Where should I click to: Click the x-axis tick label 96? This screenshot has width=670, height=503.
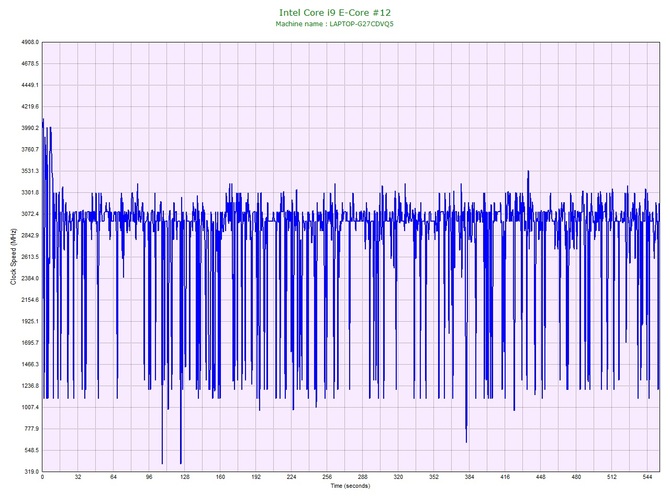[149, 477]
